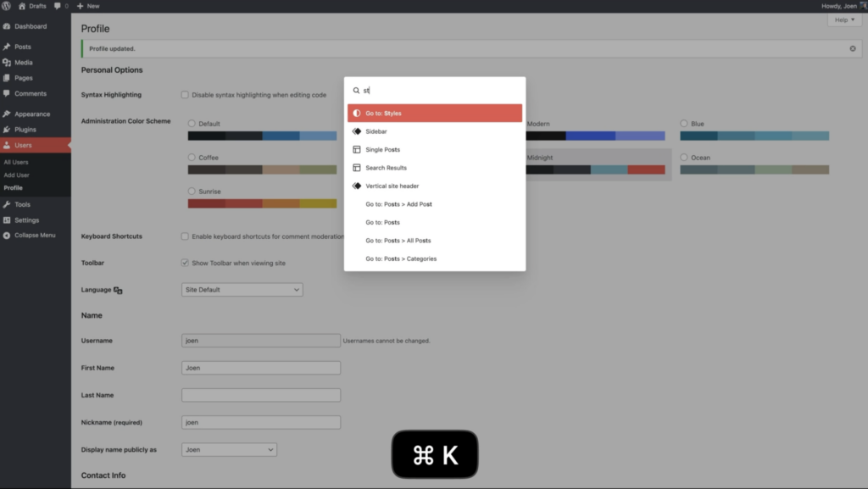Click New in the admin toolbar

(88, 6)
